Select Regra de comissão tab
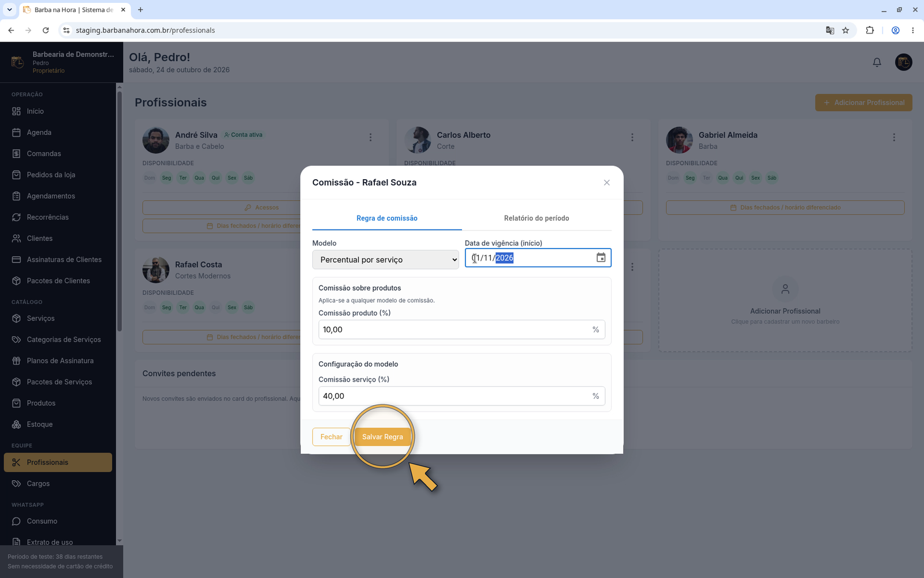The height and width of the screenshot is (578, 924). click(387, 218)
